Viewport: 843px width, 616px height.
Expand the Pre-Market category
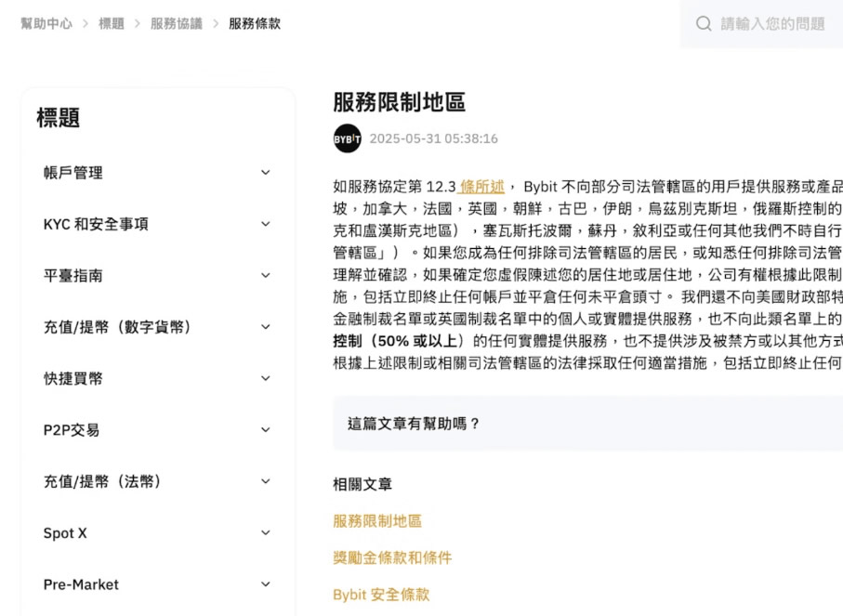coord(158,584)
